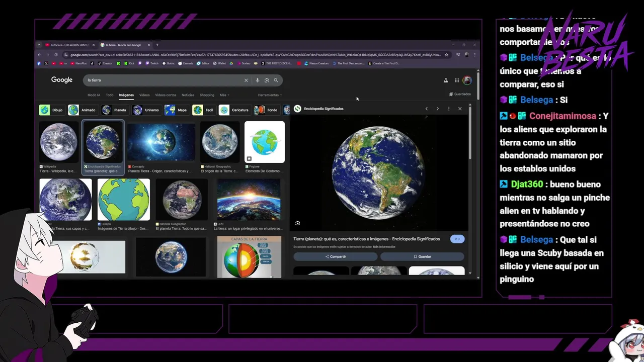644x362 pixels.
Task: Filter images by Dibujo chip
Action: pyautogui.click(x=51, y=110)
